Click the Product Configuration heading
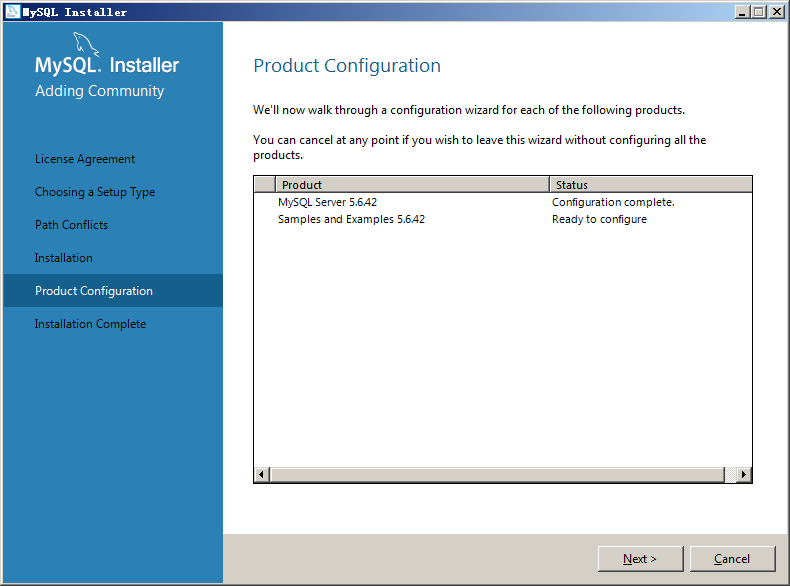The image size is (790, 586). (x=347, y=66)
